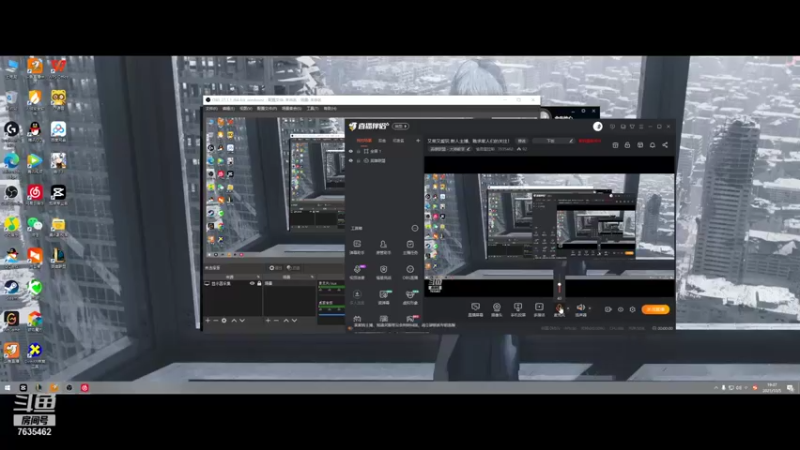Image resolution: width=800 pixels, height=450 pixels.
Task: Open Windows Start menu
Action: pyautogui.click(x=7, y=388)
